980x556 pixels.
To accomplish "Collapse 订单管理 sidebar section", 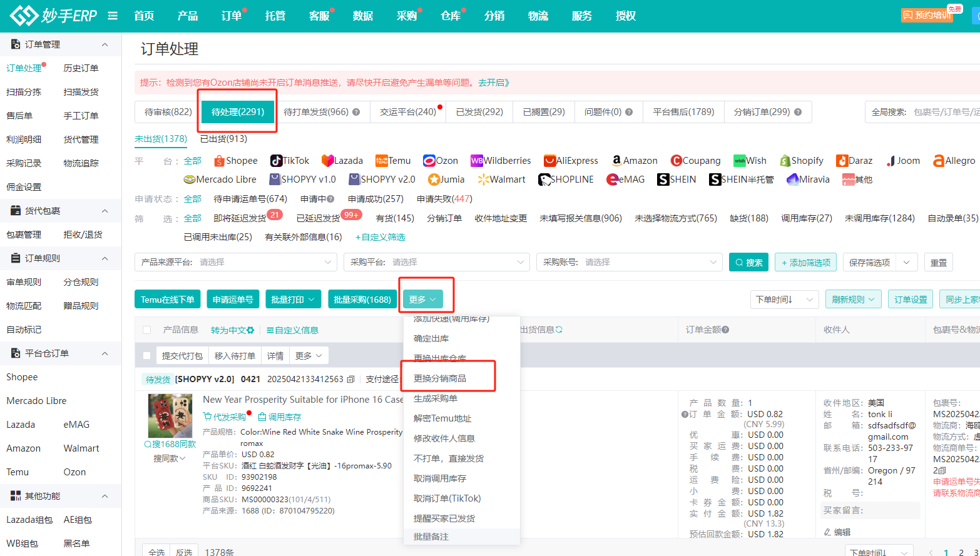I will click(105, 44).
